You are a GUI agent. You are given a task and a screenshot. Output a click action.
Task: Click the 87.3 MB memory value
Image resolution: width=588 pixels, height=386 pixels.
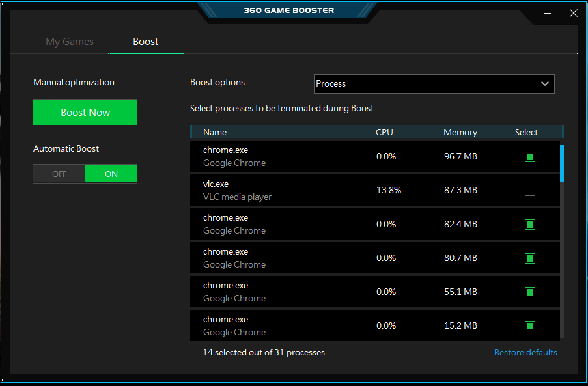point(460,190)
